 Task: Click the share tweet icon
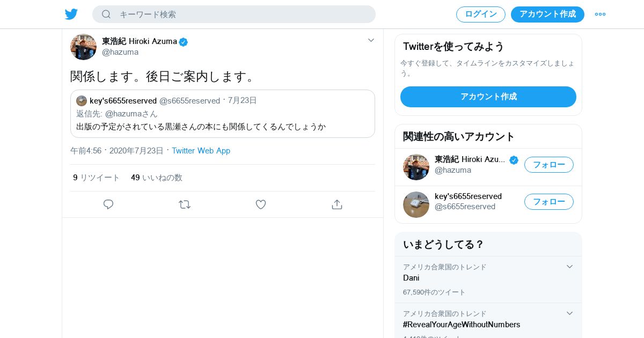click(x=337, y=204)
